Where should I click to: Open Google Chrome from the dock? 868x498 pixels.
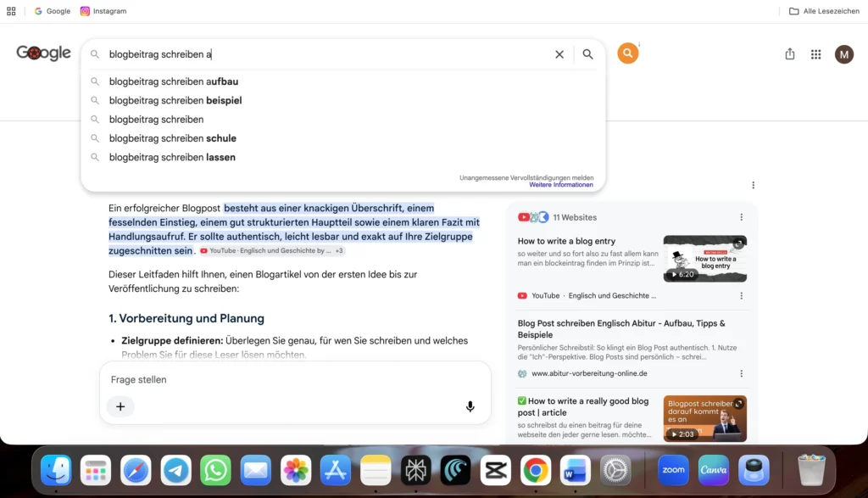pos(536,470)
